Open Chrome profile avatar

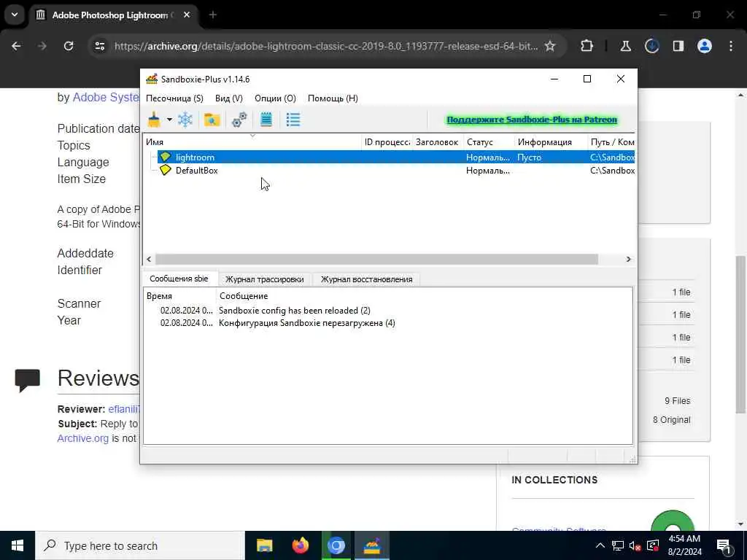[x=705, y=46]
